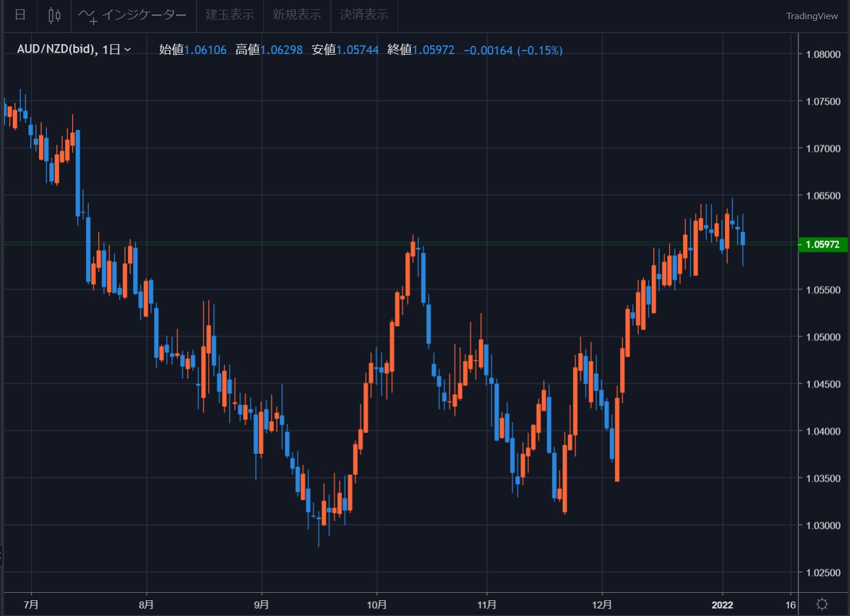The width and height of the screenshot is (850, 616).
Task: Click the 終値 1.05972 close value
Action: (x=421, y=50)
